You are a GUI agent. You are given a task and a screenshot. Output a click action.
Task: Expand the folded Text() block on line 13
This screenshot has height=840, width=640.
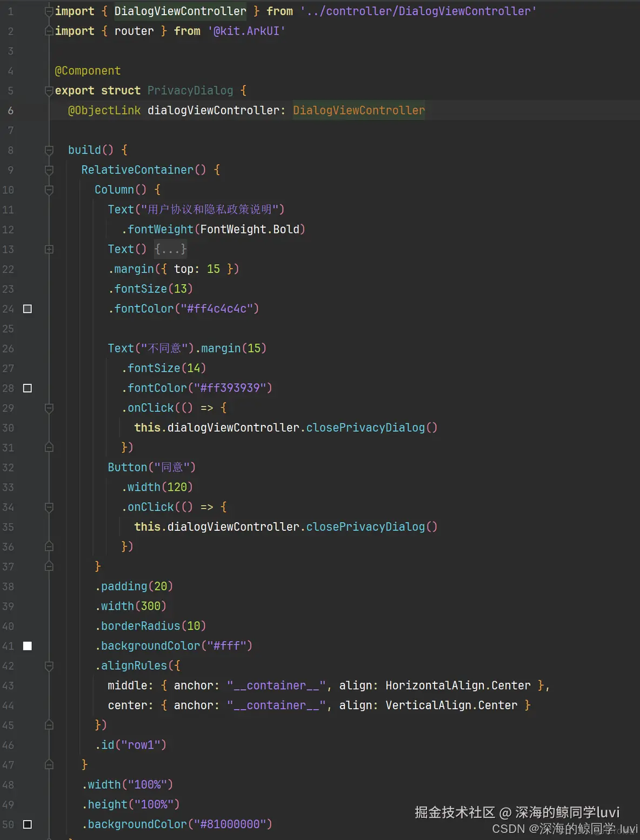(x=49, y=249)
